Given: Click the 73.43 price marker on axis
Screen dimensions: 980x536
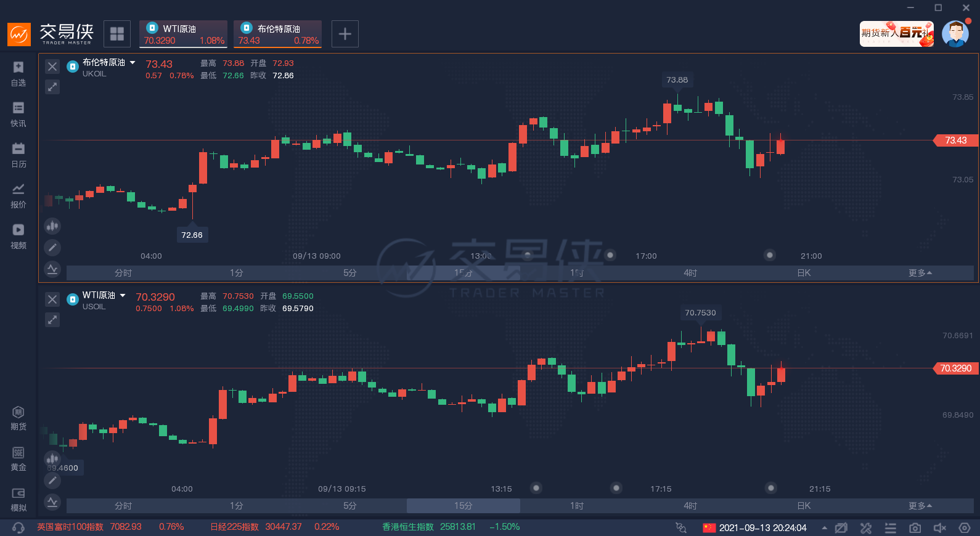Looking at the screenshot, I should [955, 140].
